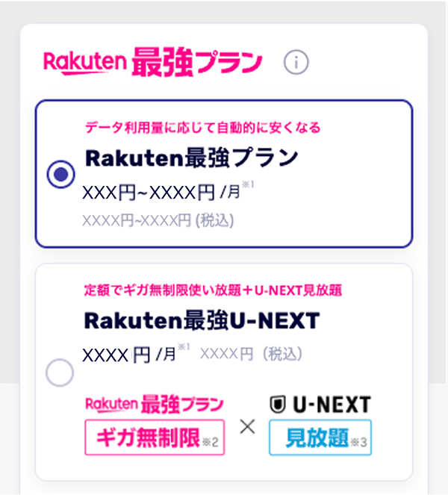Image resolution: width=448 pixels, height=495 pixels.
Task: Click the 定額でギガ無制限使い放題＋U-NEXT見放題 tagline
Action: [213, 290]
